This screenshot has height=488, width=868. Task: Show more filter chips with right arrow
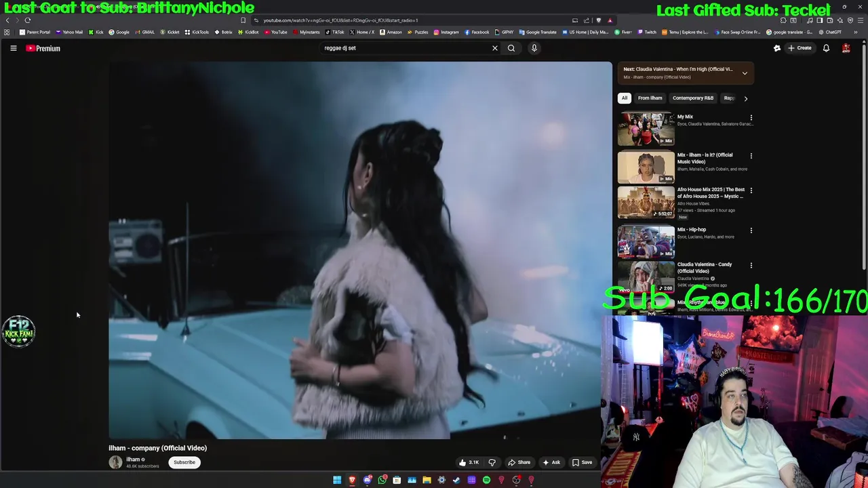[745, 98]
